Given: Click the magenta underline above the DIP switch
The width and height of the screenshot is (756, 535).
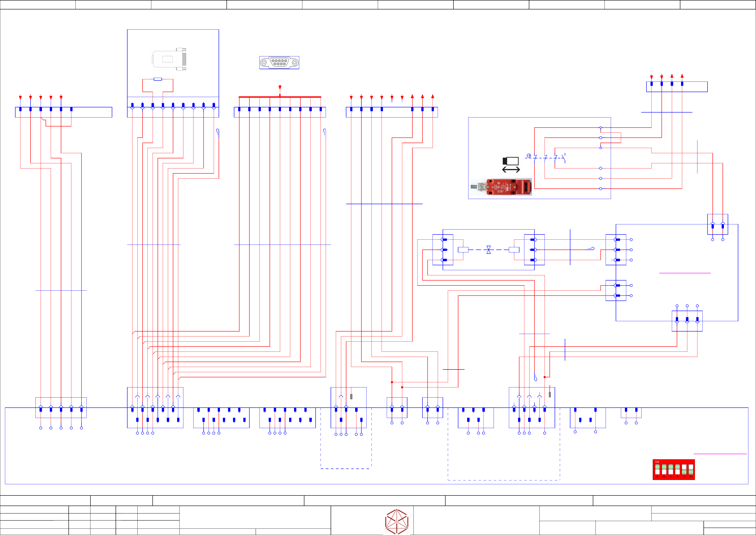Looking at the screenshot, I should (x=720, y=454).
